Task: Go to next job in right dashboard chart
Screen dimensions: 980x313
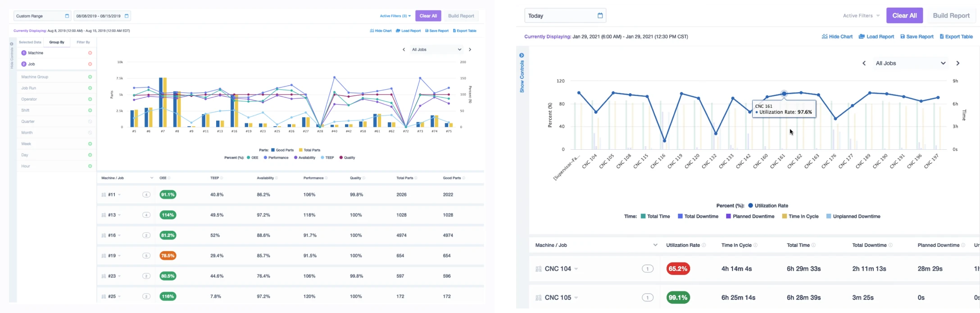Action: pos(958,63)
